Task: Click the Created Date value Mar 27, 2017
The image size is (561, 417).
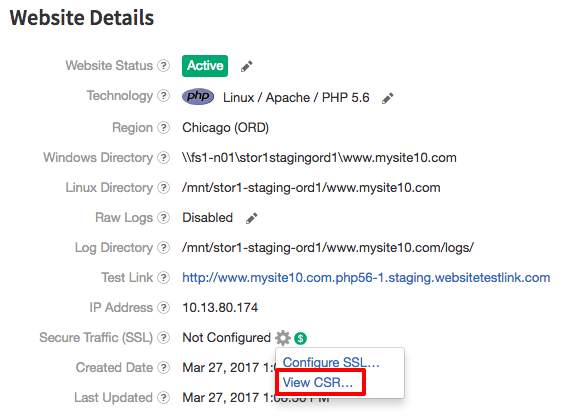Action: pos(228,368)
